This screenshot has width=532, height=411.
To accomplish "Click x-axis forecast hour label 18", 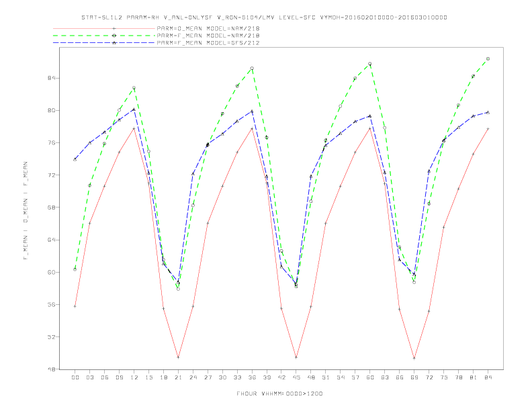I will click(163, 377).
